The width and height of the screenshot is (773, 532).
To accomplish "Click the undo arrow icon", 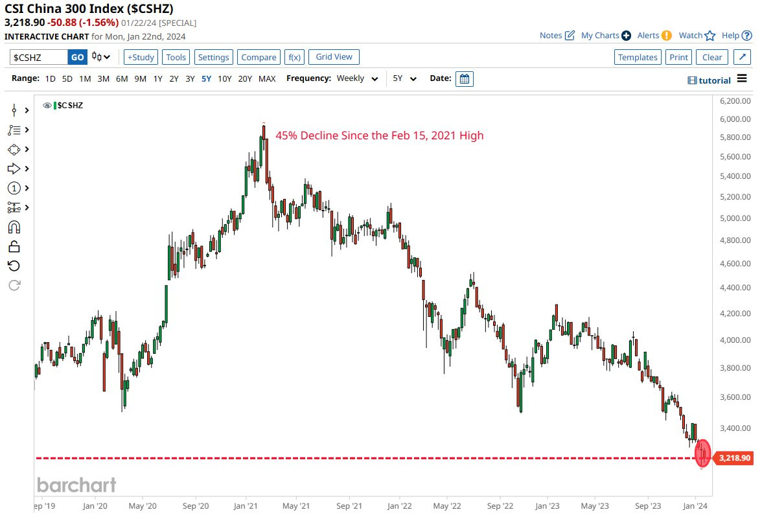I will tap(14, 266).
